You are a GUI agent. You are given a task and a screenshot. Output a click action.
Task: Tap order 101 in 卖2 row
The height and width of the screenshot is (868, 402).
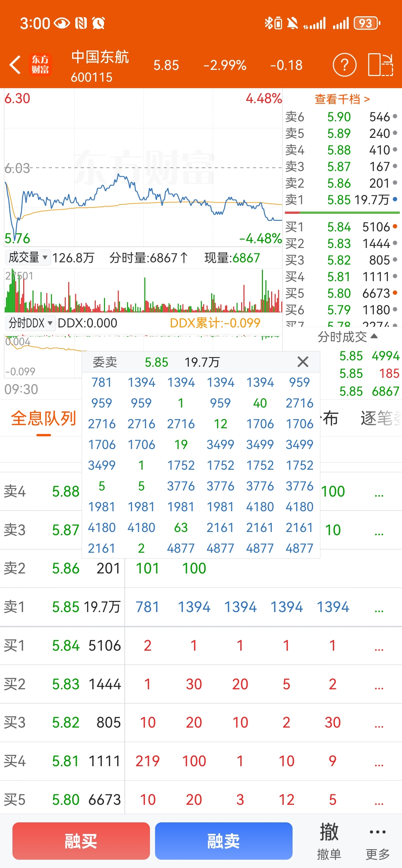147,568
